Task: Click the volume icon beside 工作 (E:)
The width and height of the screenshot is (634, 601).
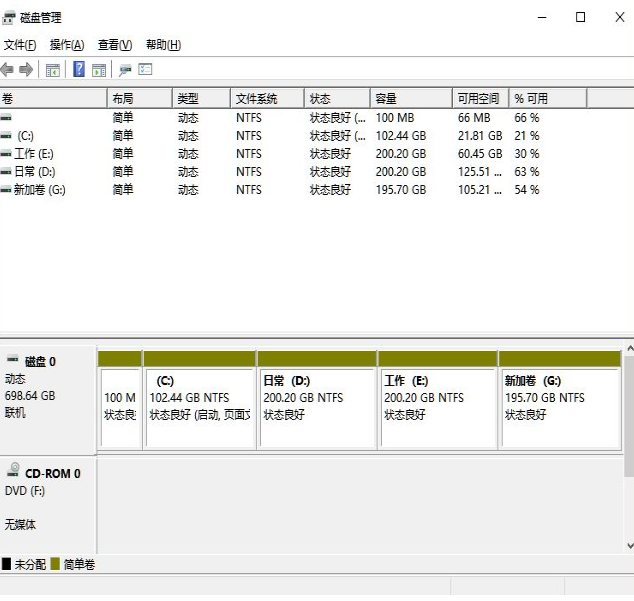Action: coord(6,154)
